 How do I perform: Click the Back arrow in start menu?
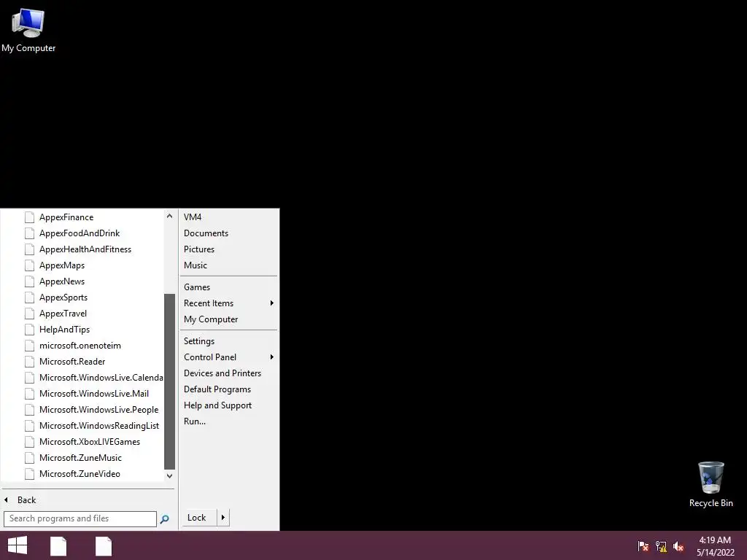coord(6,500)
